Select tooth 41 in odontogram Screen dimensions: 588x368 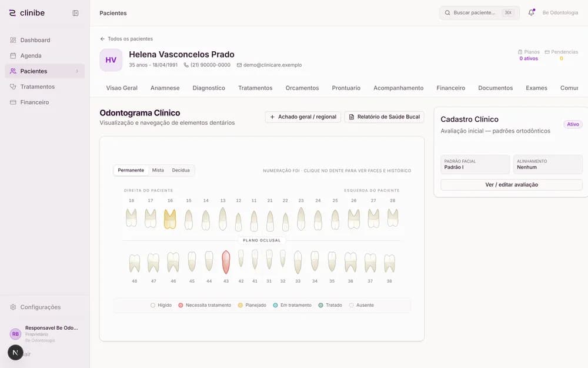[x=255, y=260]
